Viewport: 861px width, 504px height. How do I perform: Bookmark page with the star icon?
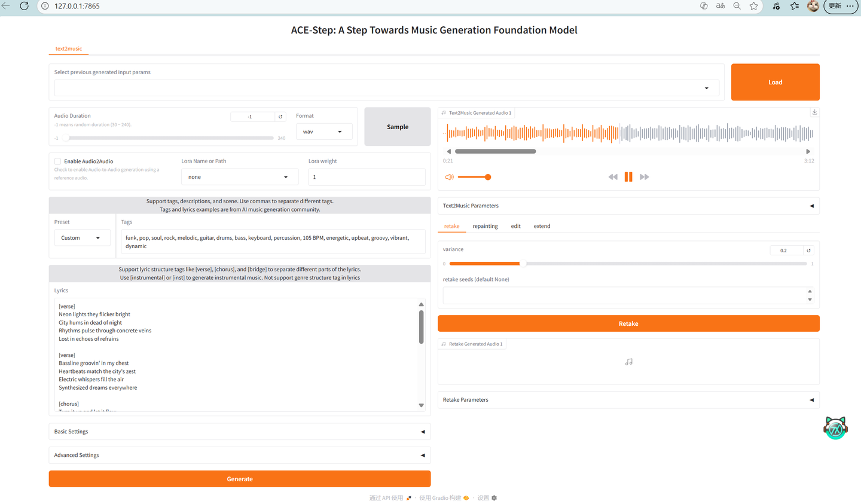[754, 6]
